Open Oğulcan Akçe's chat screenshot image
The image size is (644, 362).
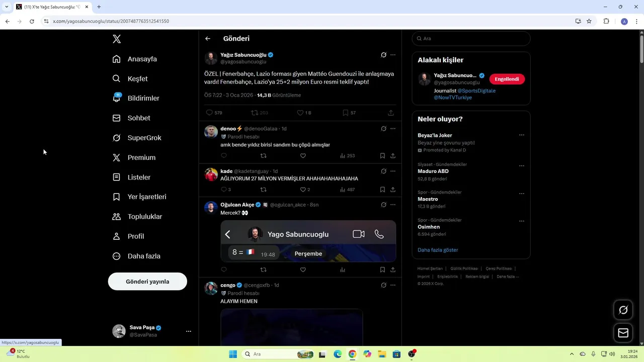308,241
